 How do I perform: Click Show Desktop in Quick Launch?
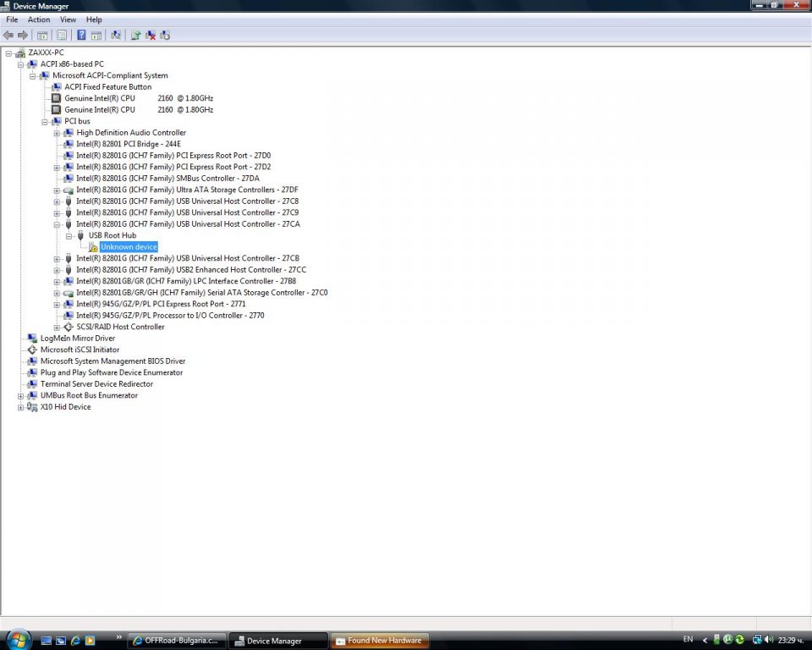tap(46, 641)
